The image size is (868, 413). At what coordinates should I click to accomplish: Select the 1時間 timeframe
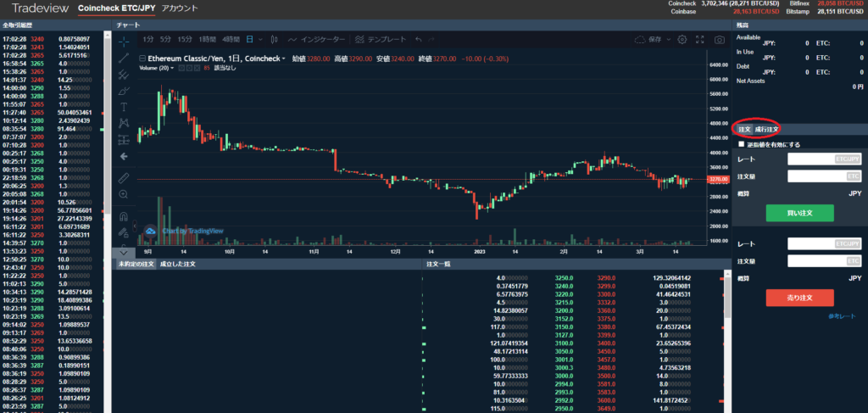pyautogui.click(x=207, y=40)
